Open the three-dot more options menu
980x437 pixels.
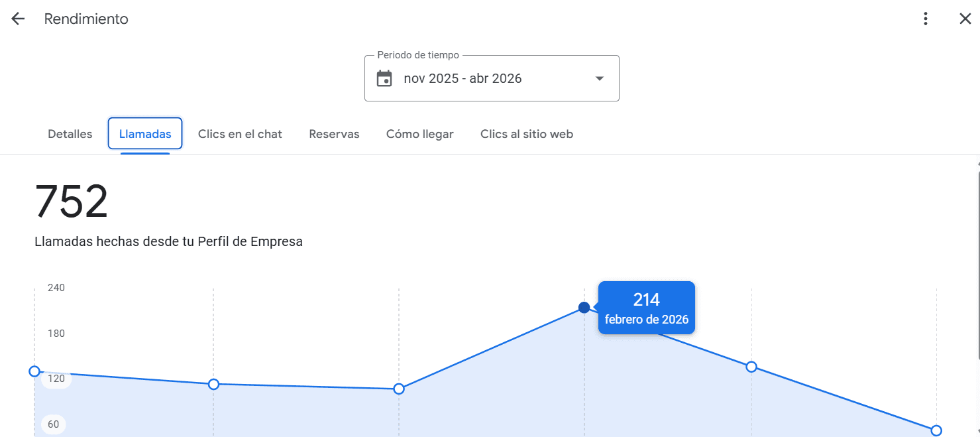(x=926, y=19)
